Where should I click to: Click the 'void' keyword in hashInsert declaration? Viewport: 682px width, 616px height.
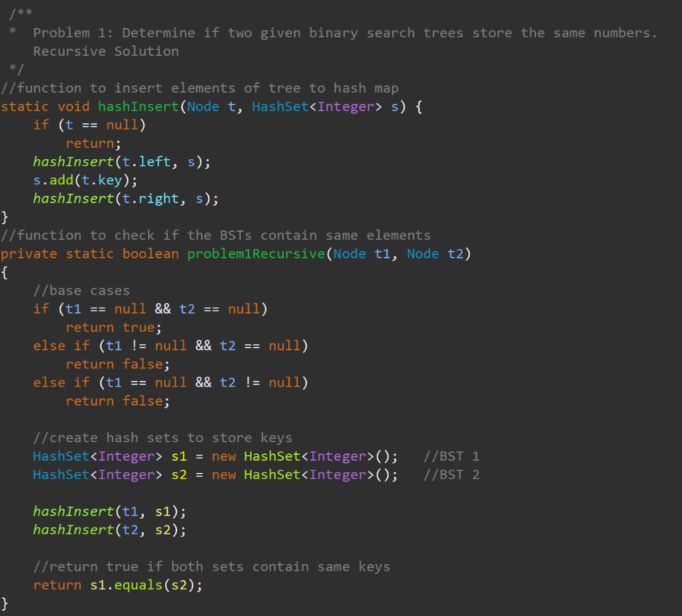(x=73, y=107)
